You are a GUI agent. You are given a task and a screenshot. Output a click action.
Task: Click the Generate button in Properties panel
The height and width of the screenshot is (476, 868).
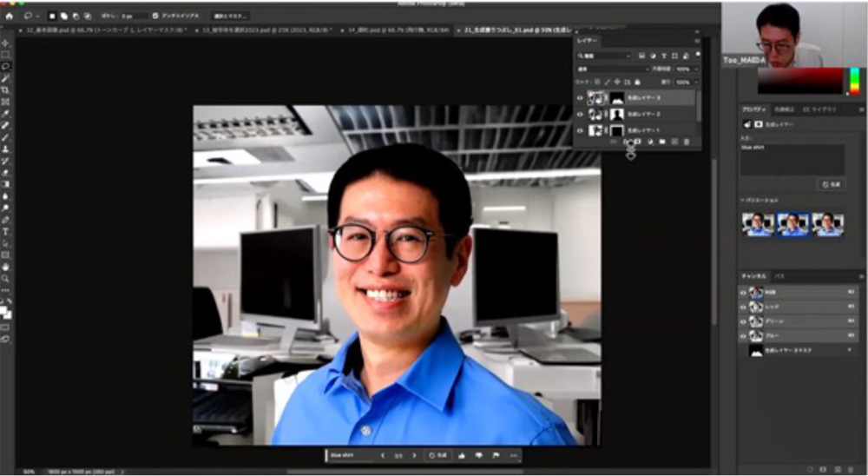831,185
